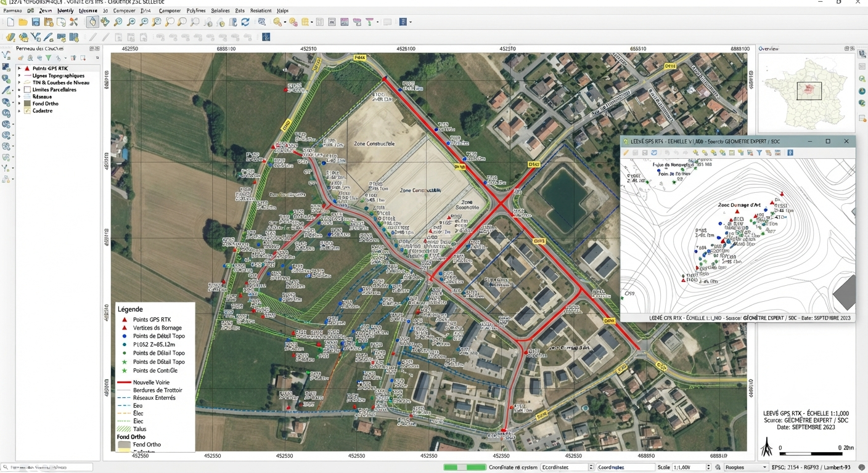
Task: Click the pink funnel icon in the top toolbar
Action: point(369,22)
